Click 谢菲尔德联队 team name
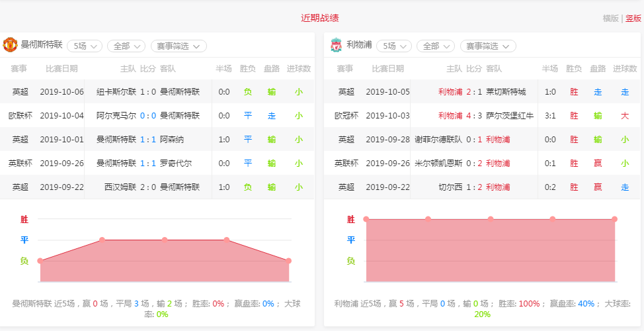 pos(438,140)
